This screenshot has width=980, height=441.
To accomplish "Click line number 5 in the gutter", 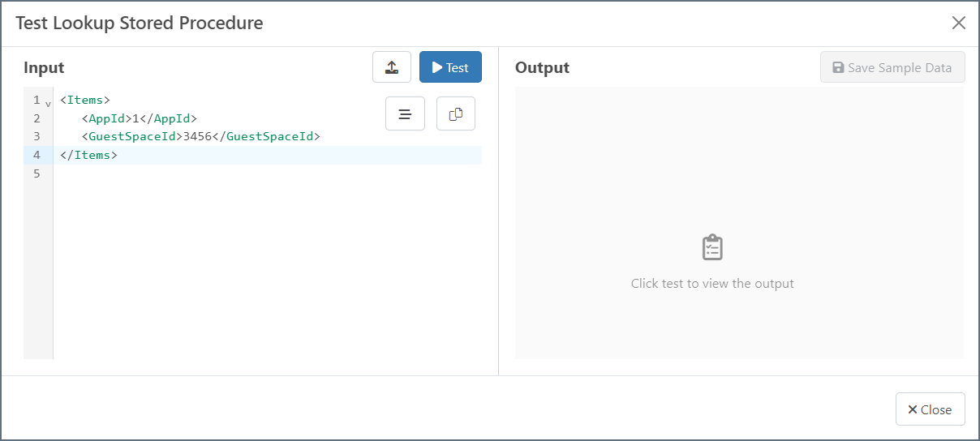I will 36,173.
